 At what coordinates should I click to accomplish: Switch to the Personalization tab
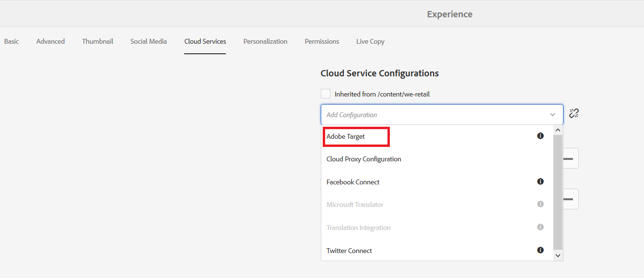tap(265, 41)
